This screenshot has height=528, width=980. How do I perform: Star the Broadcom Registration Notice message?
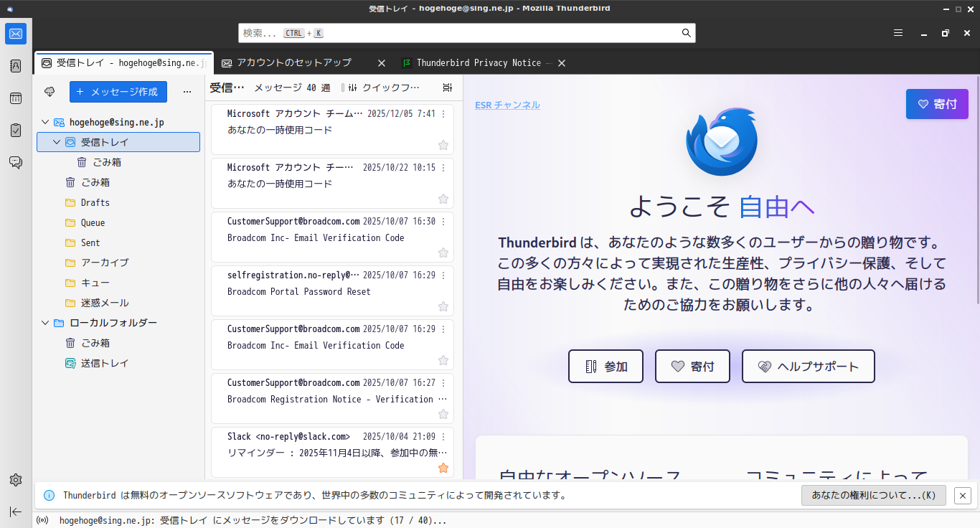[x=443, y=414]
